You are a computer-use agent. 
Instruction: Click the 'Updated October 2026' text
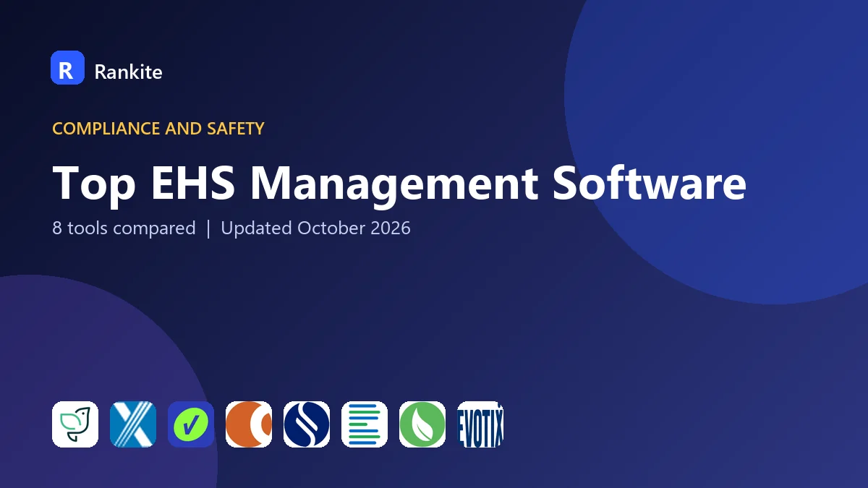[x=315, y=228]
